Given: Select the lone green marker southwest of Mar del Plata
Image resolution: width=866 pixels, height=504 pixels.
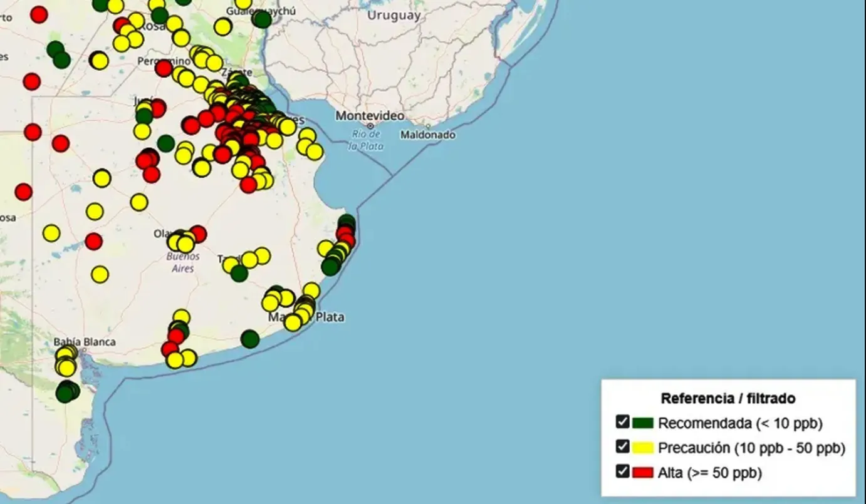Looking at the screenshot, I should pos(250,339).
